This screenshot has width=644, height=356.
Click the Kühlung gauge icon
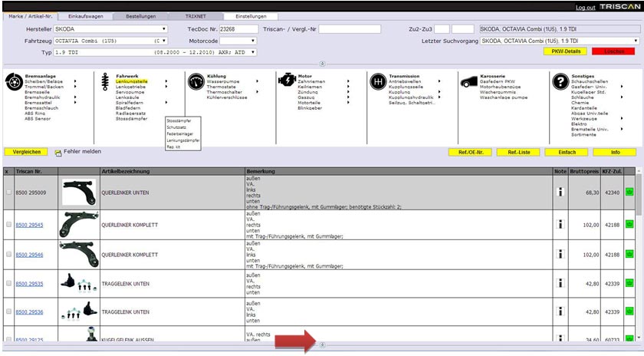(195, 83)
